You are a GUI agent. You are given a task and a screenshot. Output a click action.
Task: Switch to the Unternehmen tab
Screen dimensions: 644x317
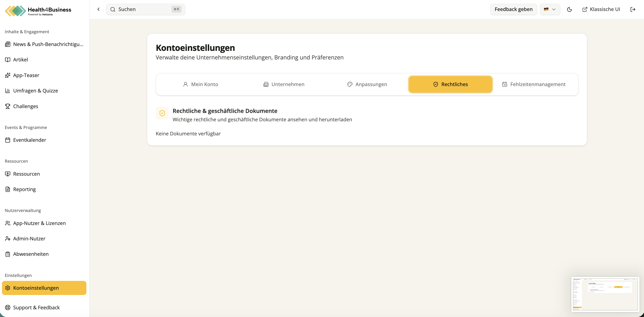pos(284,84)
